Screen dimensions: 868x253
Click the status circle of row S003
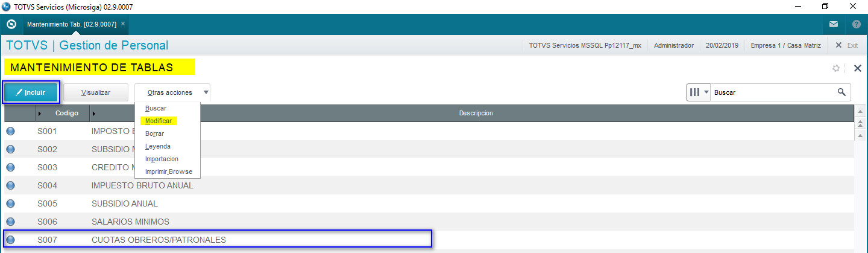coord(10,167)
